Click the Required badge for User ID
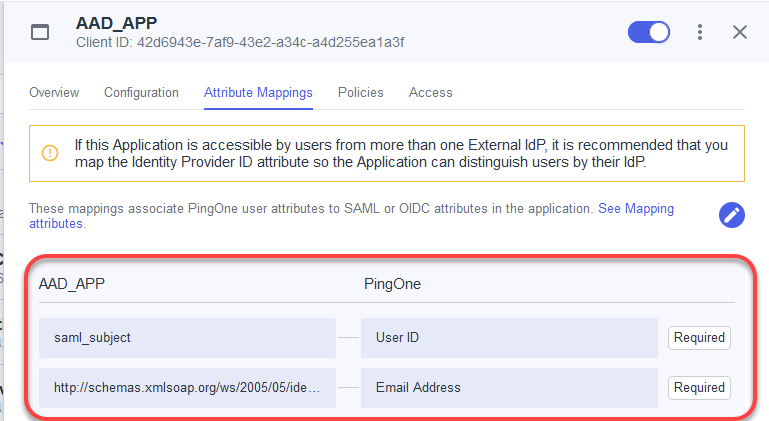 (699, 338)
